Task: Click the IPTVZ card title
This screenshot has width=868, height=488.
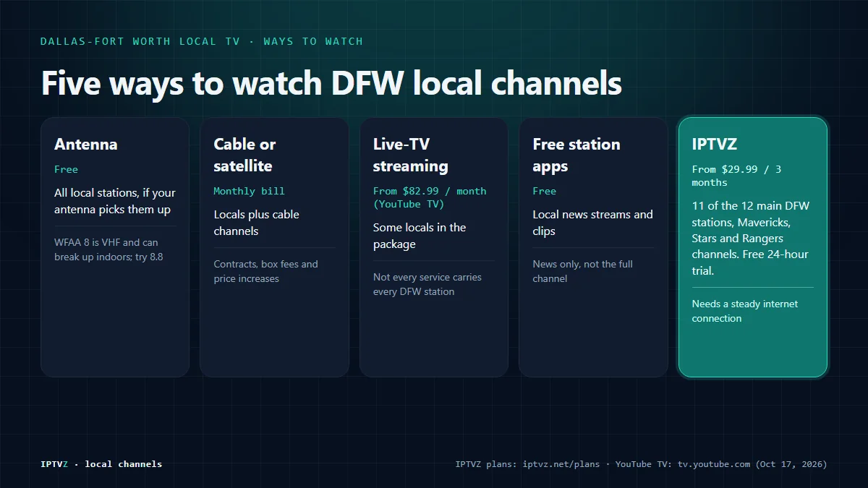Action: pyautogui.click(x=714, y=144)
